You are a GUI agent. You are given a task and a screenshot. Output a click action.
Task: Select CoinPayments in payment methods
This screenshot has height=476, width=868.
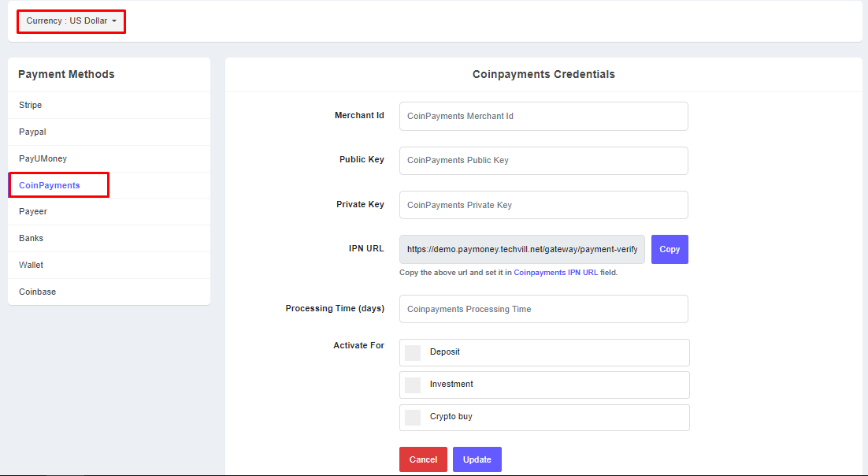[50, 185]
